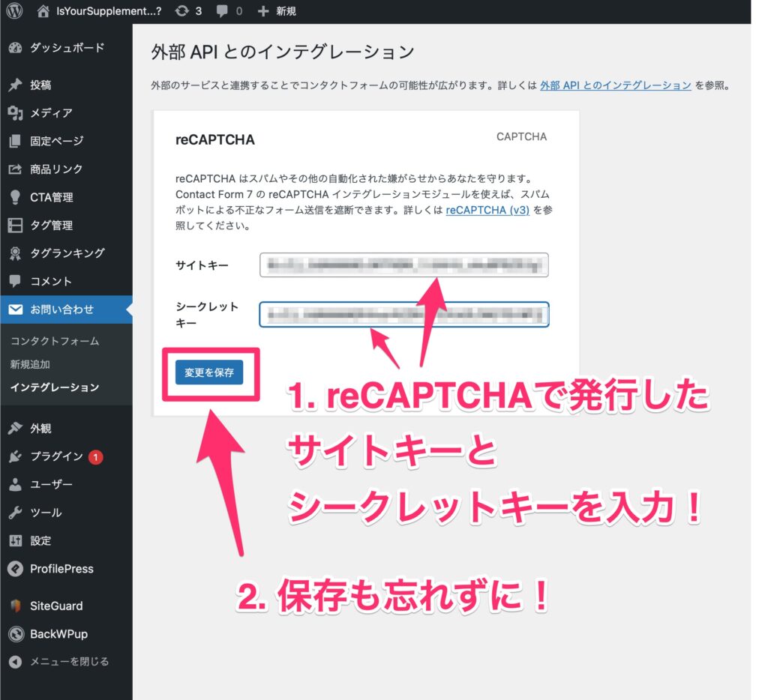Click the メディア icon in sidebar
The image size is (768, 700).
15,113
